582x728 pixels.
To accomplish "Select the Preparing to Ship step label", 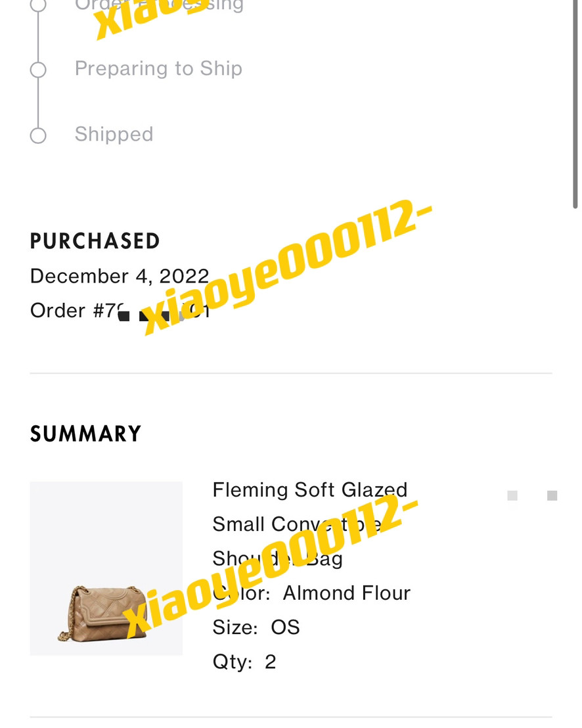I will pyautogui.click(x=158, y=68).
